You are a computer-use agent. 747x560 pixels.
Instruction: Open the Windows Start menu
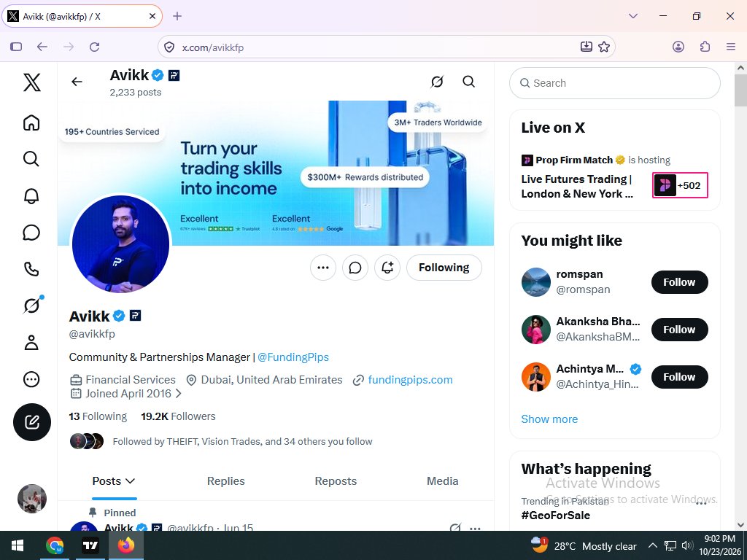point(18,545)
